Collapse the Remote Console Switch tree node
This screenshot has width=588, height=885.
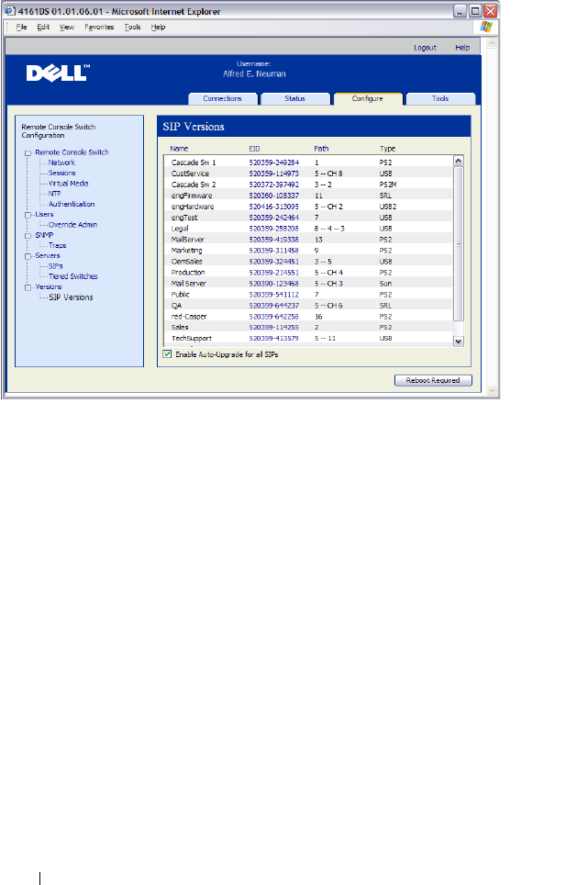28,153
